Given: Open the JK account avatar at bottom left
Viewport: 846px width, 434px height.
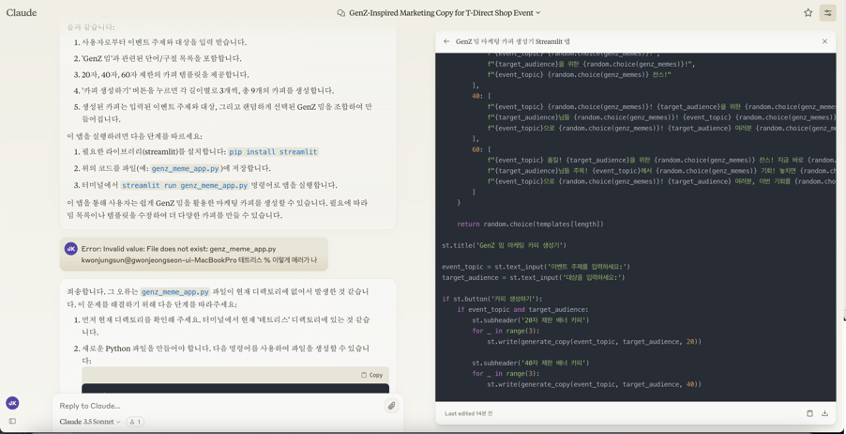Looking at the screenshot, I should [12, 403].
